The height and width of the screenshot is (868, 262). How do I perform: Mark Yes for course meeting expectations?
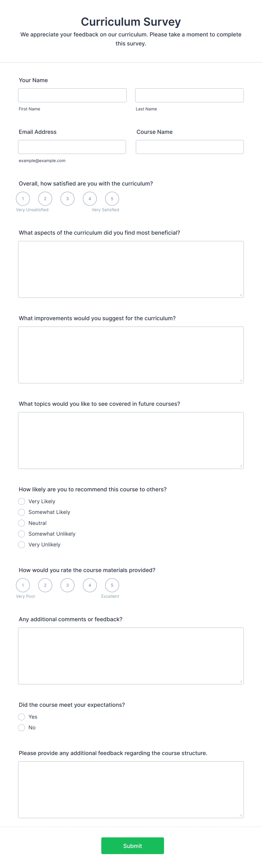[21, 717]
